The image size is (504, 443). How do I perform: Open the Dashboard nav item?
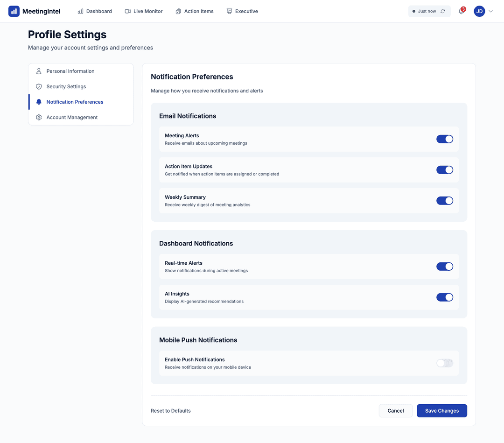point(95,11)
